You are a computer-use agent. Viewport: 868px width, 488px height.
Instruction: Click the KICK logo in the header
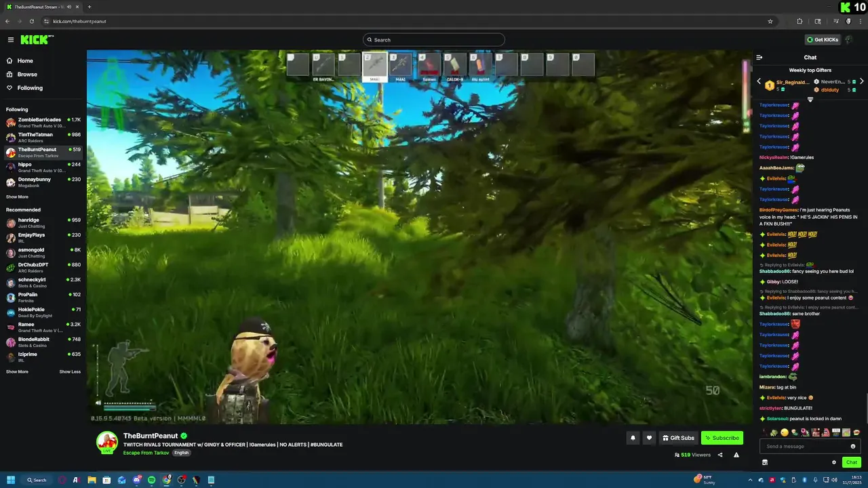pos(37,40)
